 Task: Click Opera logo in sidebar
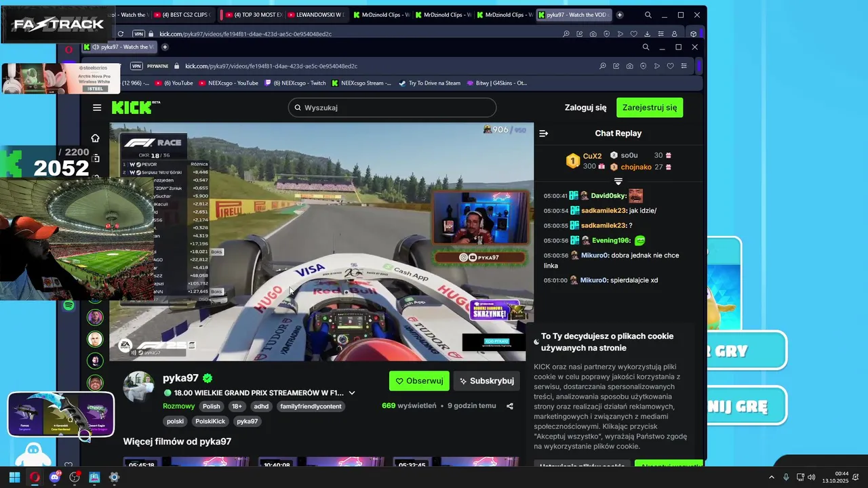tap(68, 49)
